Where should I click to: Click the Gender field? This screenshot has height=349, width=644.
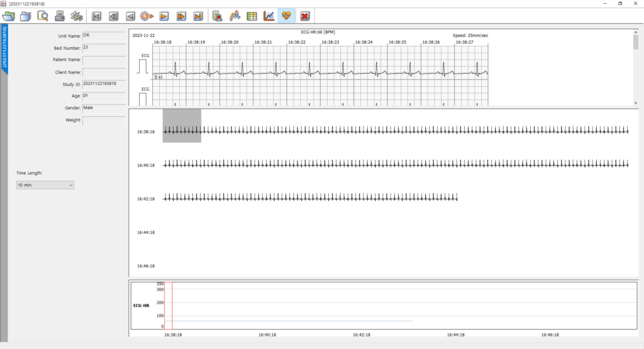click(104, 108)
